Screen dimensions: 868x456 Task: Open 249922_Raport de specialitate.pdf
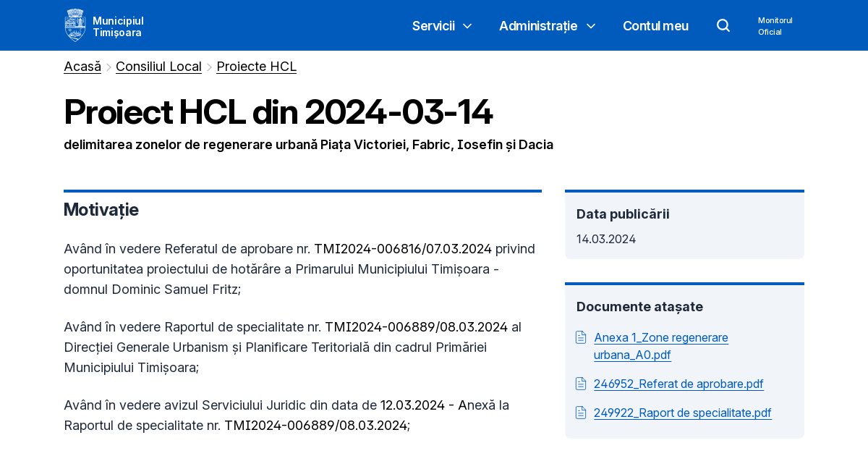coord(682,413)
